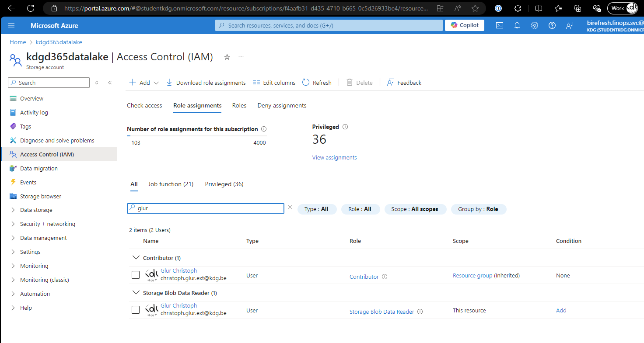Image resolution: width=644 pixels, height=343 pixels.
Task: Switch to the Privileged (36) tab
Action: (x=224, y=184)
